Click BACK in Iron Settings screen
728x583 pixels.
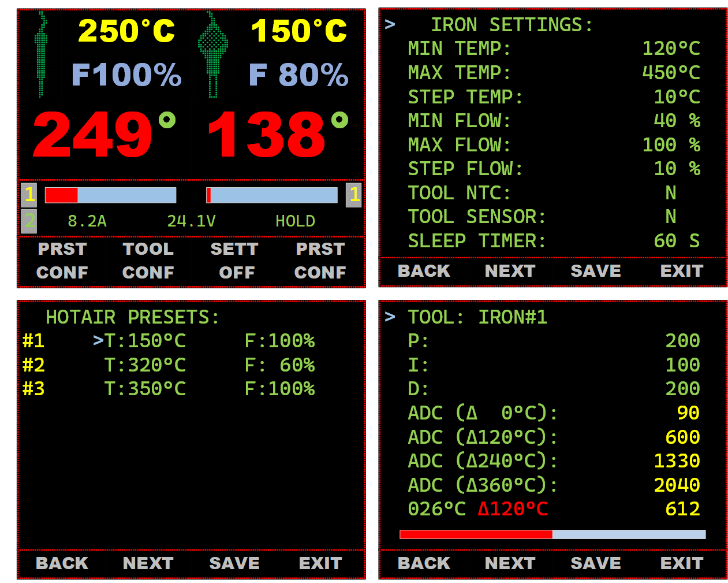click(424, 271)
